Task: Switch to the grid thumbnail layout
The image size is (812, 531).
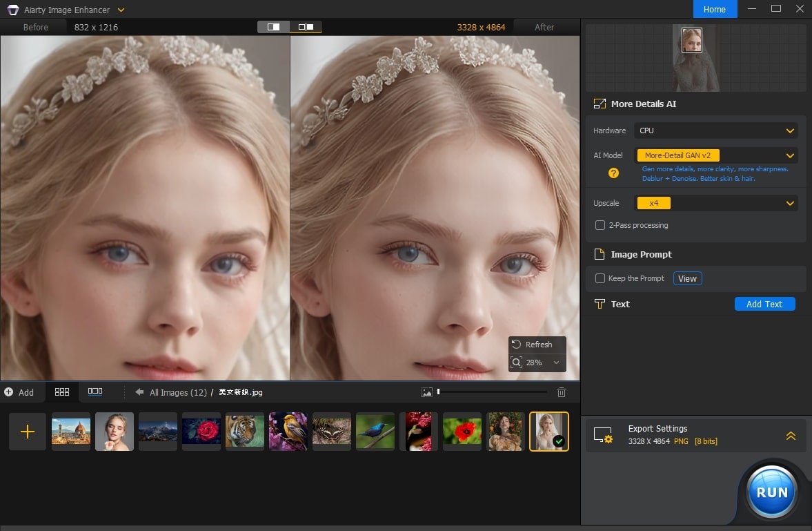Action: pos(62,392)
